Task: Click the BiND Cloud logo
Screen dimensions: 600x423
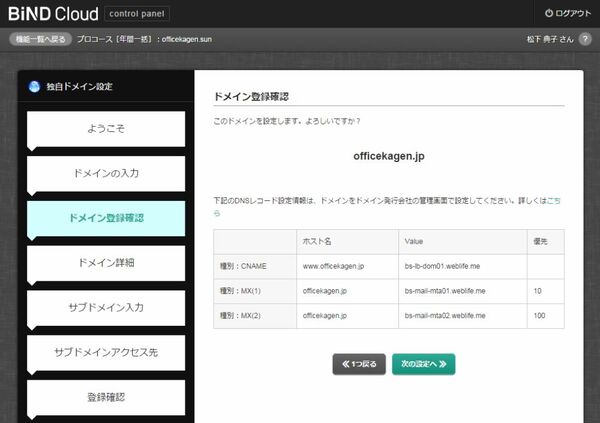Action: (x=53, y=14)
